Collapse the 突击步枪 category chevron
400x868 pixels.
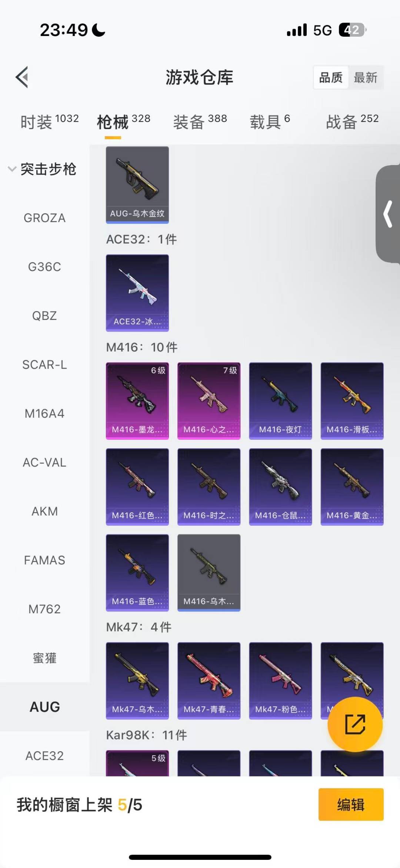[x=12, y=169]
